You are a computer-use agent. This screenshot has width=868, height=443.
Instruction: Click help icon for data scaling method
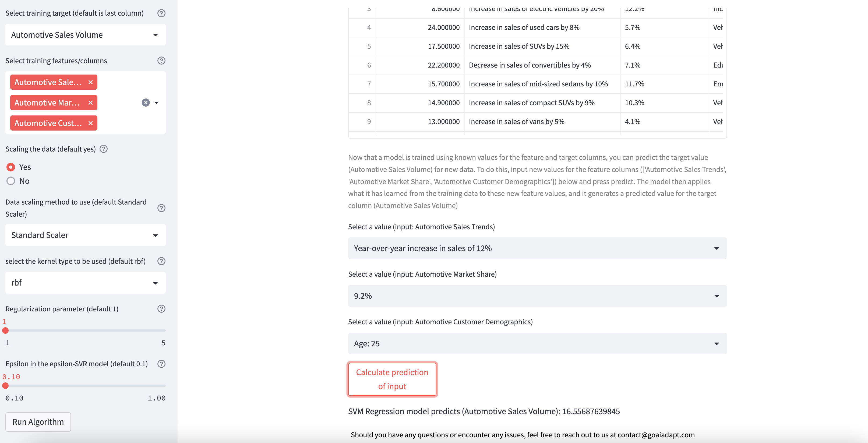pos(161,208)
